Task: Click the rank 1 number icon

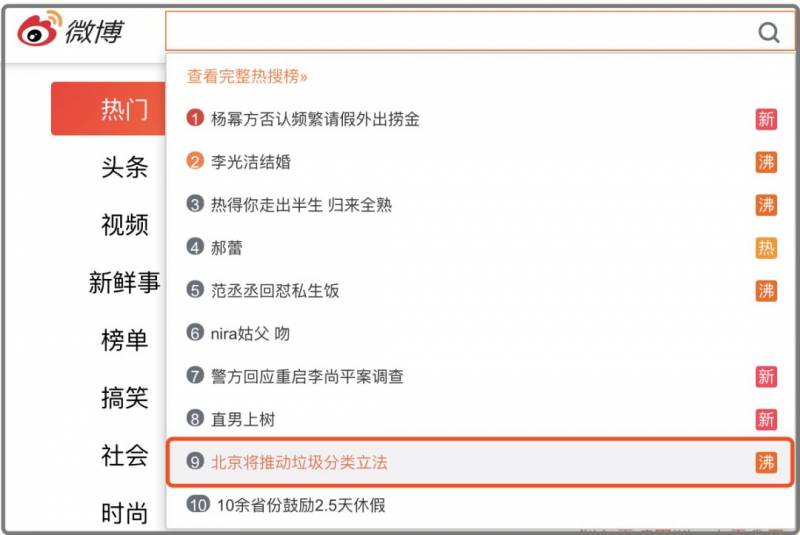Action: click(195, 119)
